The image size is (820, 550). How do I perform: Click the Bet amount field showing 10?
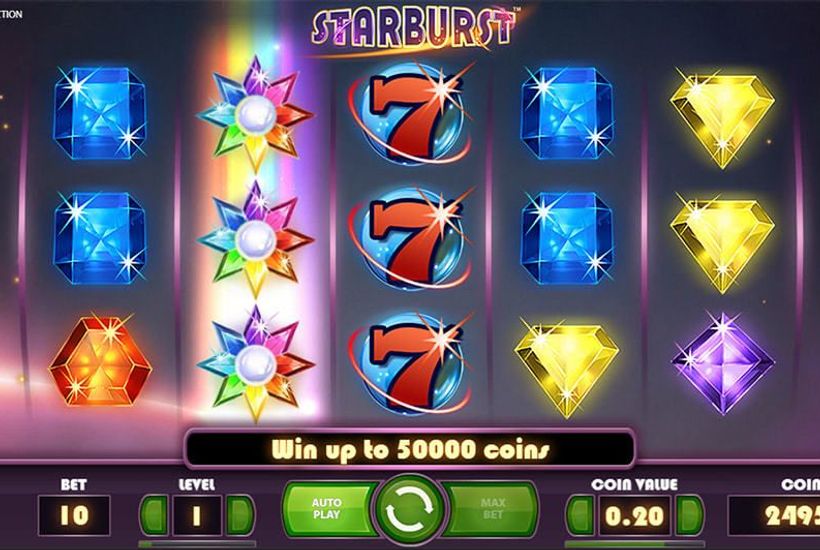pos(74,515)
